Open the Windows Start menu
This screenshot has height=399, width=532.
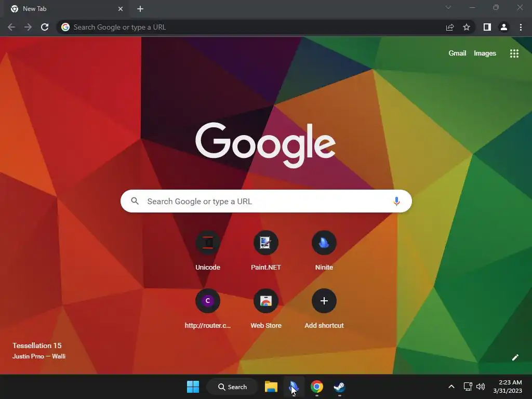193,387
